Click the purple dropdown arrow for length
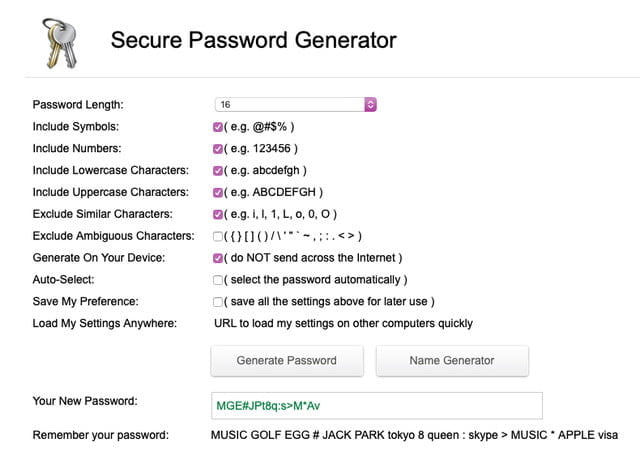This screenshot has height=464, width=640. (x=370, y=104)
